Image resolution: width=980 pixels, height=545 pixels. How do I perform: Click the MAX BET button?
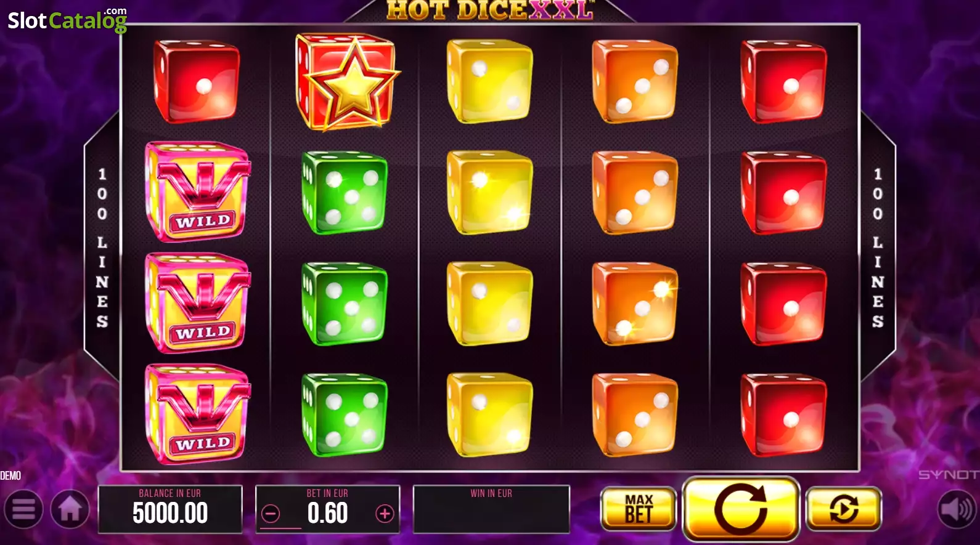[x=639, y=509]
